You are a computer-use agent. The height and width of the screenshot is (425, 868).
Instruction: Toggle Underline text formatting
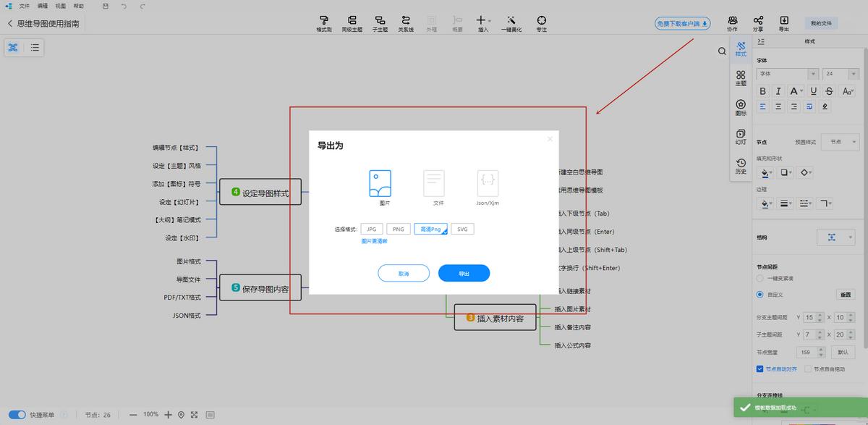[x=814, y=91]
